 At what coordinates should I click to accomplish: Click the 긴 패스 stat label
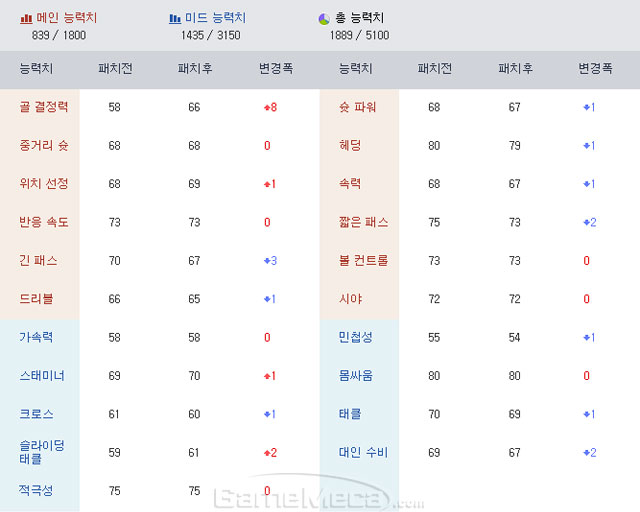[x=38, y=260]
